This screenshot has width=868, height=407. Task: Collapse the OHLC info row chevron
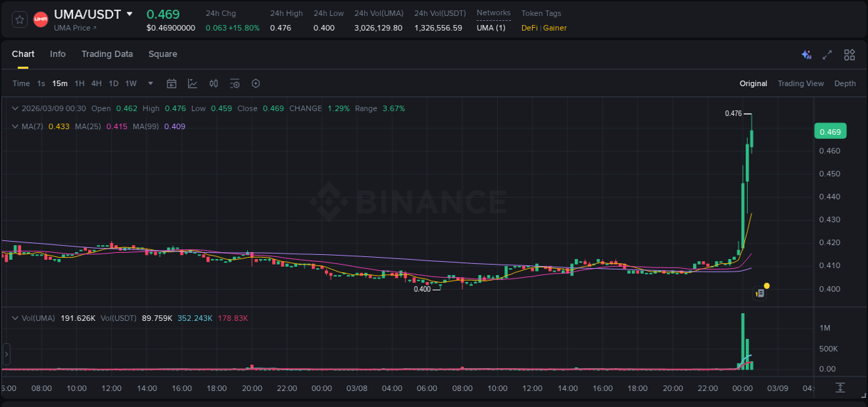(15, 108)
